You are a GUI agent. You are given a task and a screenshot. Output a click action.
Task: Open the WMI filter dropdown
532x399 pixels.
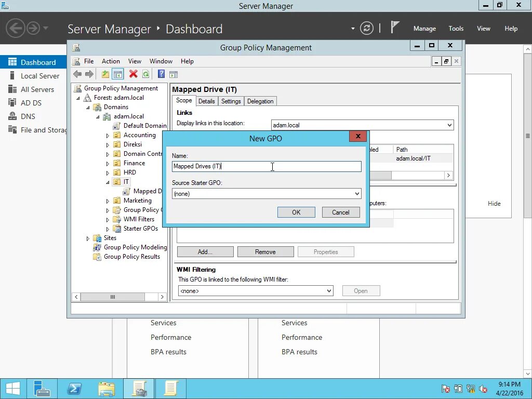click(329, 291)
